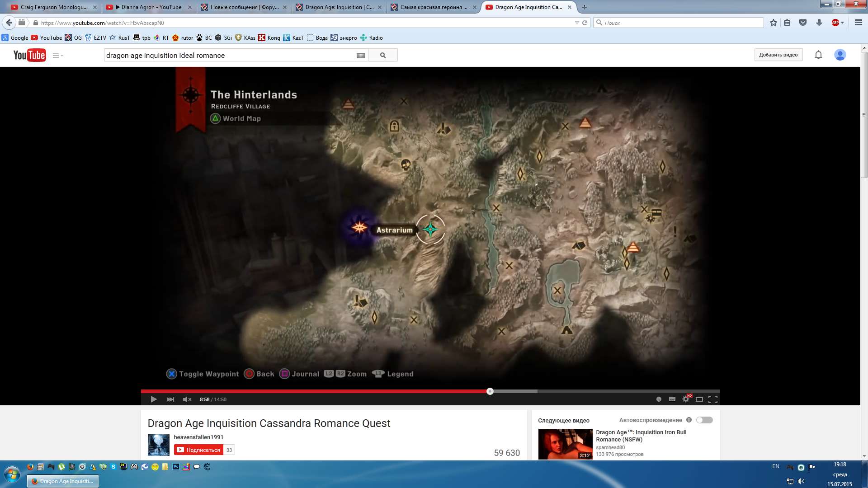Image resolution: width=868 pixels, height=488 pixels.
Task: Switch player to theater mode
Action: click(699, 399)
